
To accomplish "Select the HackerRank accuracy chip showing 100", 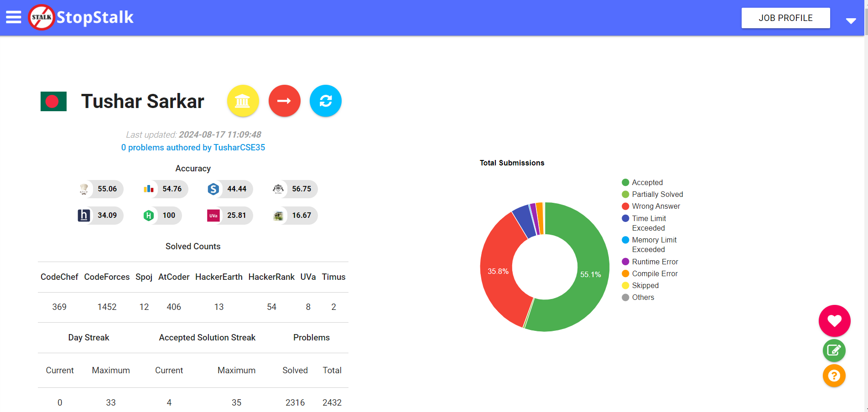I will (162, 216).
